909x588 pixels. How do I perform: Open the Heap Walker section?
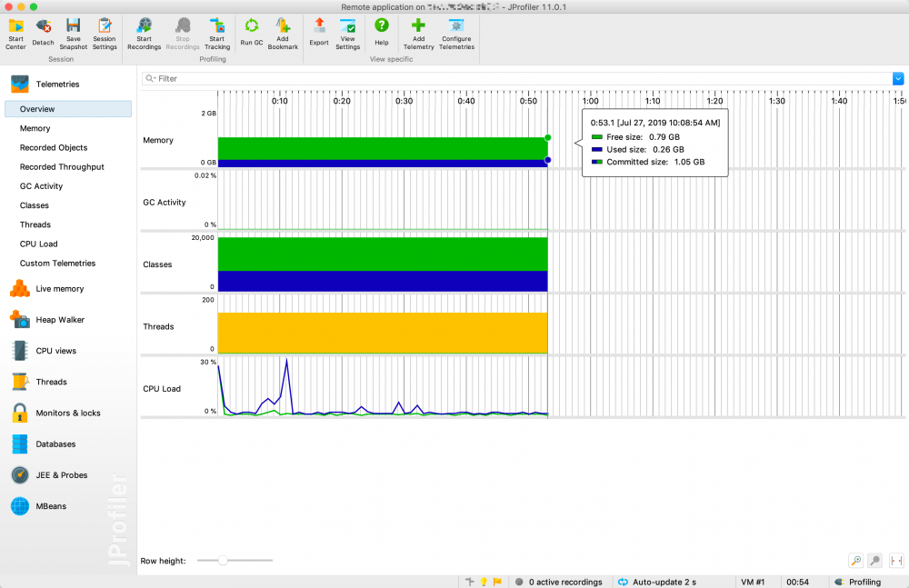[58, 320]
